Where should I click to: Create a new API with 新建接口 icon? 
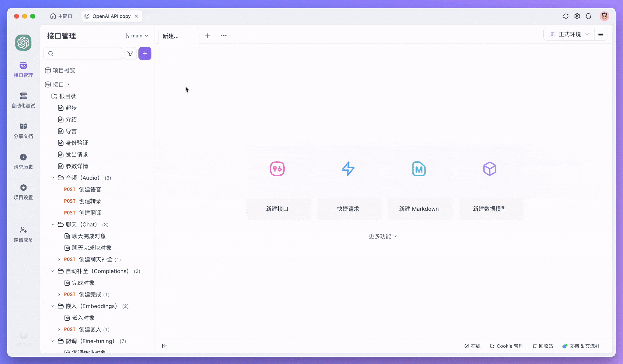coord(277,169)
